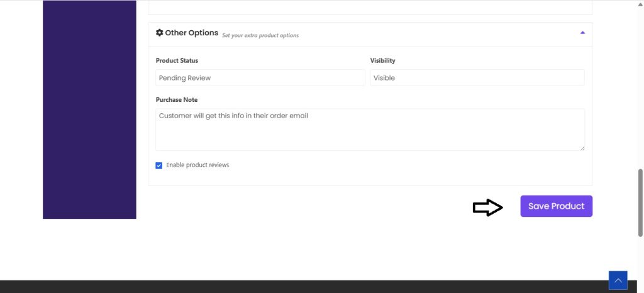Collapse the Other Options panel arrow
Image resolution: width=644 pixels, height=293 pixels.
(582, 33)
